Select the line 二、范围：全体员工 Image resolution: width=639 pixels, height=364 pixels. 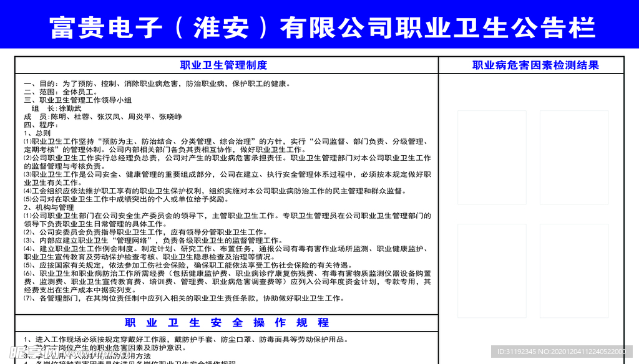(61, 92)
